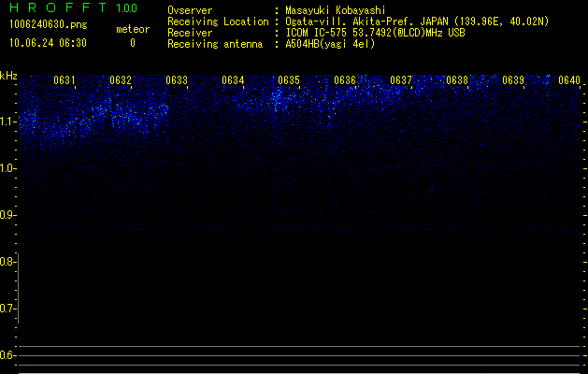Click the HROFFT 1.0.0 title text

(73, 7)
